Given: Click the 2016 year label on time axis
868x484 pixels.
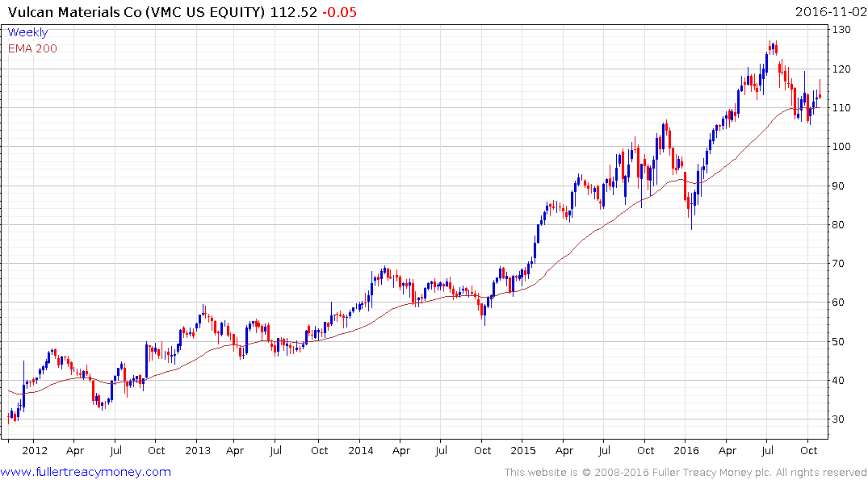Looking at the screenshot, I should pyautogui.click(x=686, y=450).
